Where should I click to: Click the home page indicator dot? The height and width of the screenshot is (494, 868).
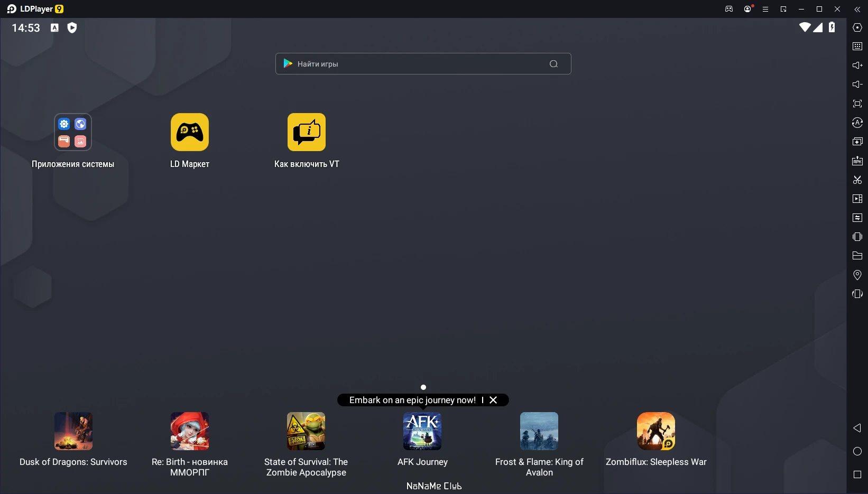tap(423, 387)
